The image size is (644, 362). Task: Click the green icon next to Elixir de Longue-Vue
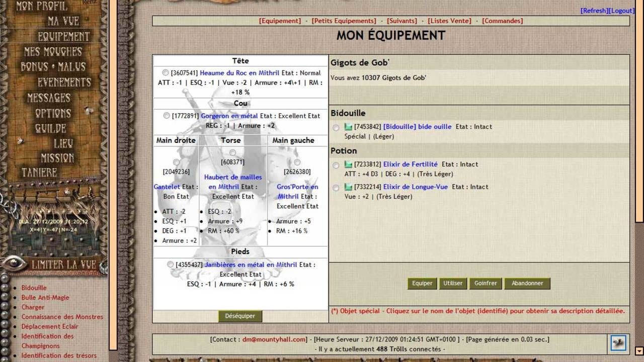coord(348,187)
